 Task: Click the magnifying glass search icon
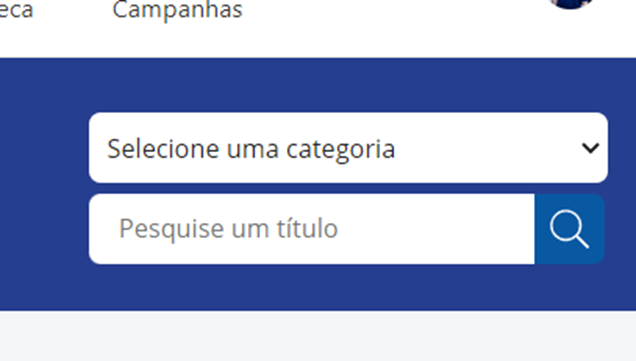point(569,229)
